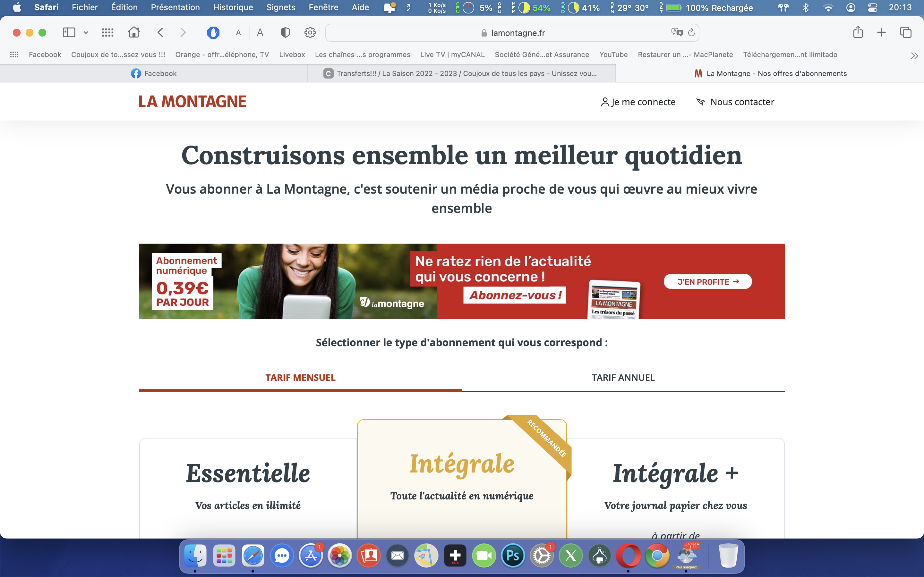Image resolution: width=924 pixels, height=577 pixels.
Task: Click the Share icon in Safari toolbar
Action: point(858,32)
